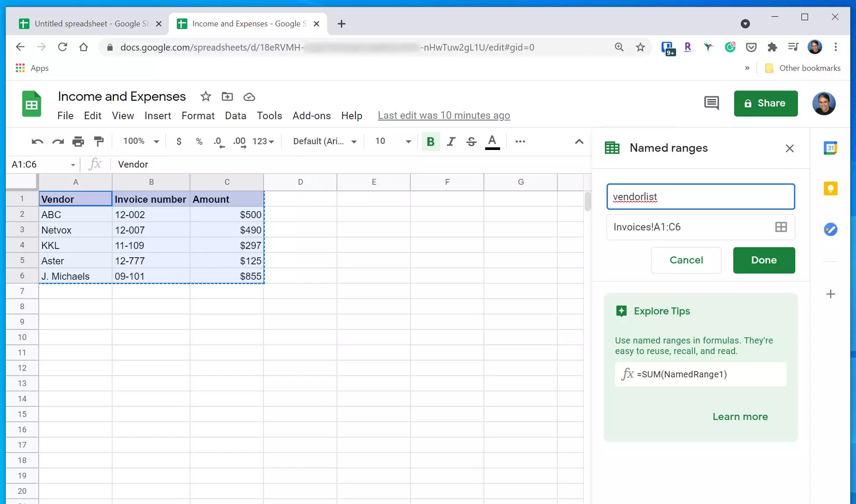Click the green Done button

click(x=764, y=260)
